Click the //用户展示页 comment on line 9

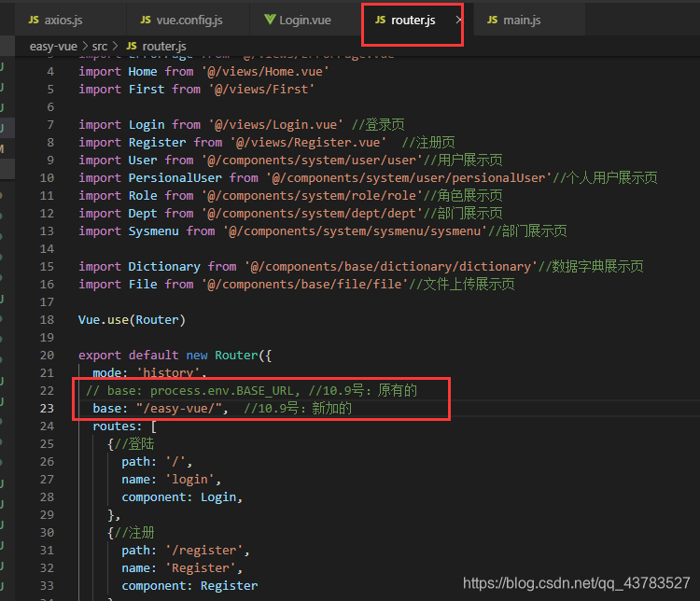coord(463,161)
